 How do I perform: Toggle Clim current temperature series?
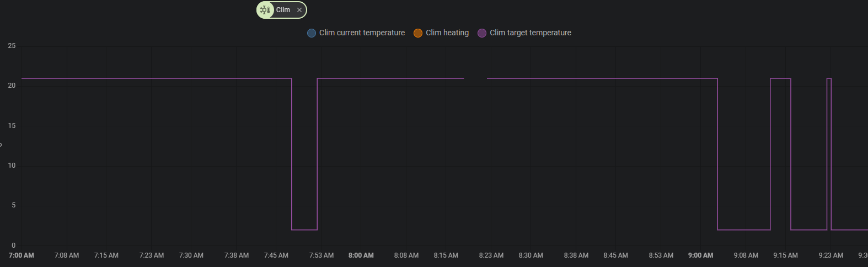pyautogui.click(x=356, y=33)
